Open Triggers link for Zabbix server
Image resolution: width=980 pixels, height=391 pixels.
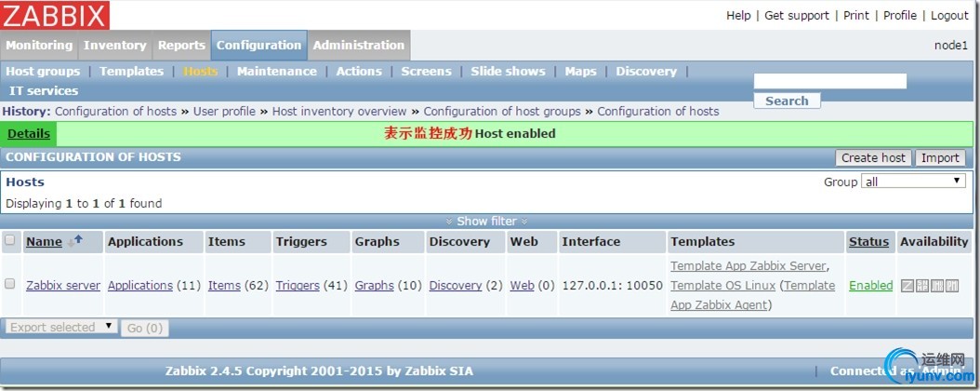click(298, 285)
